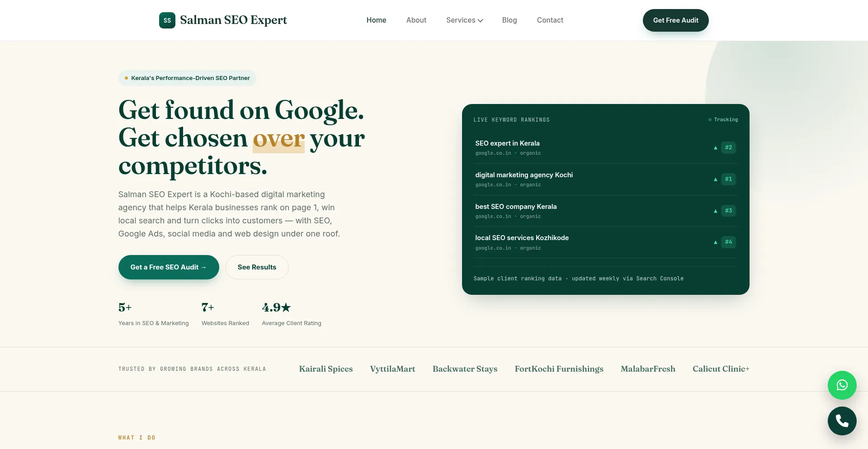The height and width of the screenshot is (449, 868).
Task: Open the Contact page
Action: pos(550,20)
